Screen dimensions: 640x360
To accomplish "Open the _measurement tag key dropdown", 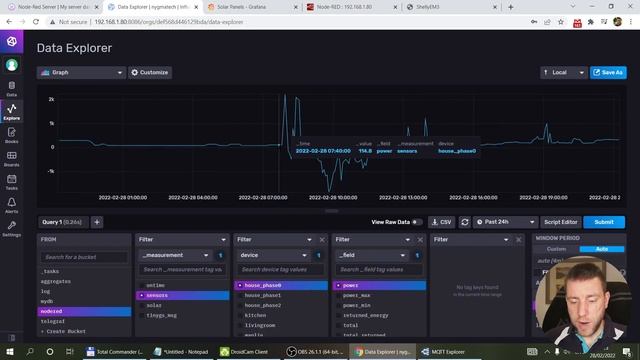I will point(176,255).
